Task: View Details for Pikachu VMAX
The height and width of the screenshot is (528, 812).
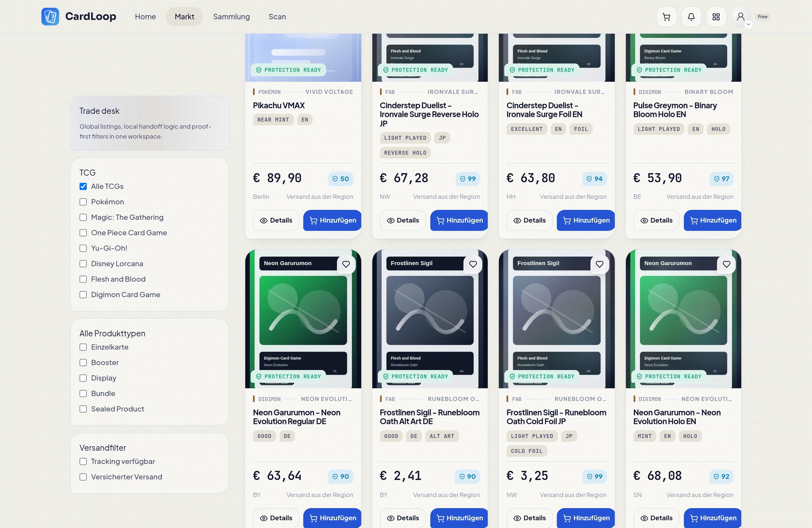Action: click(276, 220)
